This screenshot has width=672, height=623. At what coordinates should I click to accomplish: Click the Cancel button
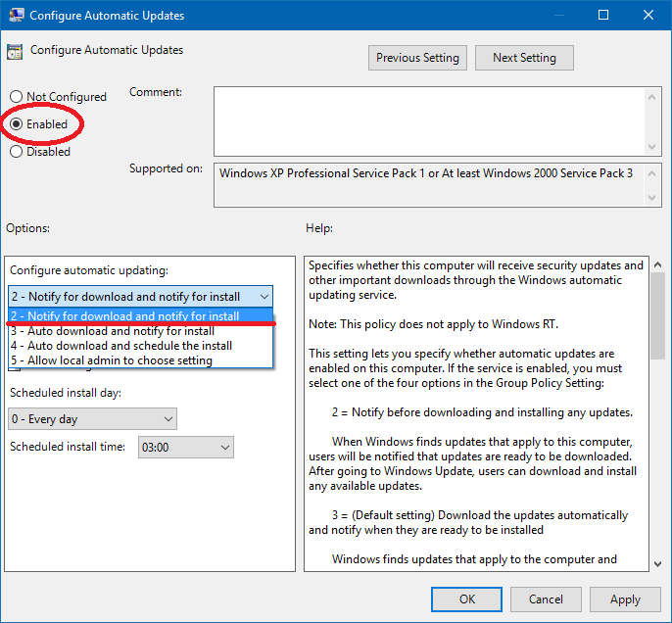(x=546, y=599)
